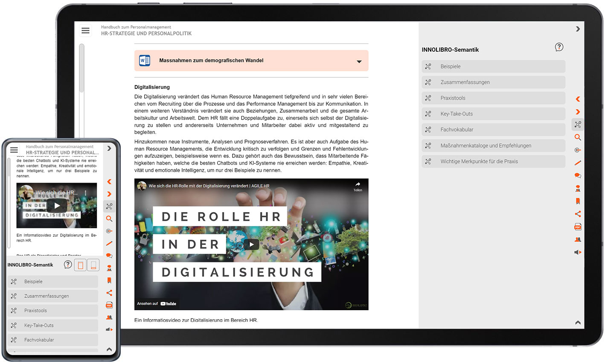Screen dimensions: 605x364
Task: Open search from tablet sidebar magnifier
Action: coord(578,137)
